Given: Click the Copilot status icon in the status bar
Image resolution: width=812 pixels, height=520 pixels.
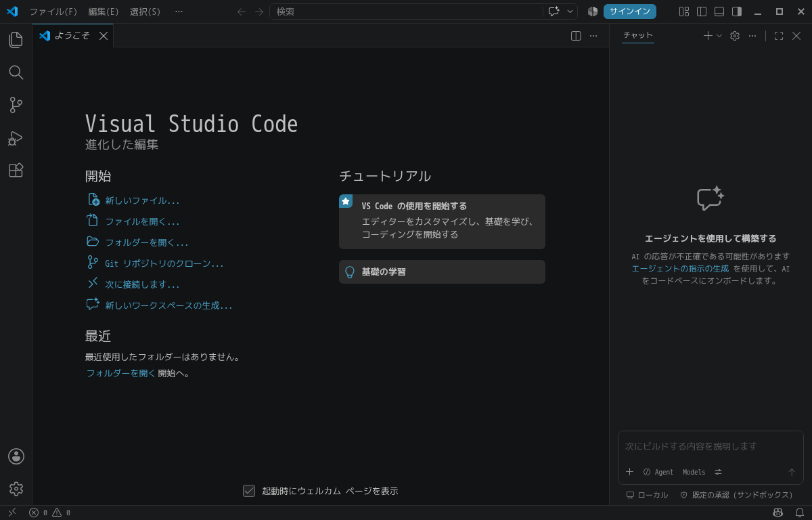Looking at the screenshot, I should (778, 513).
